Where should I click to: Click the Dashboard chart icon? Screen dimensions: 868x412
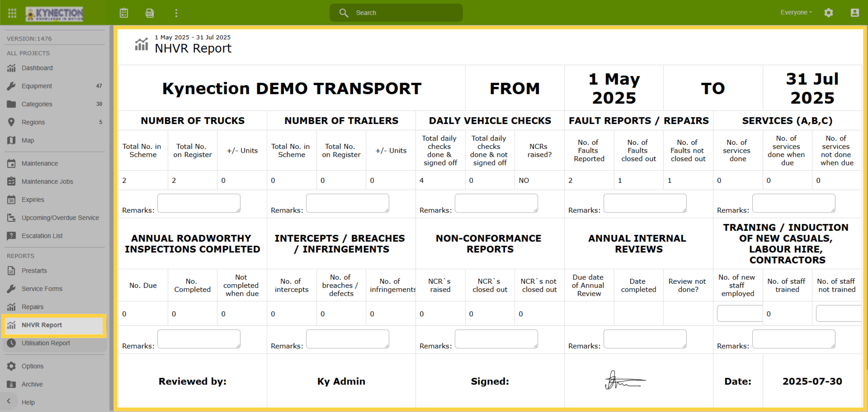[12, 68]
